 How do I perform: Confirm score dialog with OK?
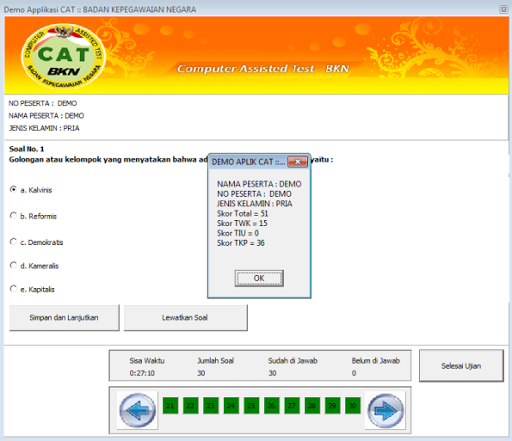(259, 278)
